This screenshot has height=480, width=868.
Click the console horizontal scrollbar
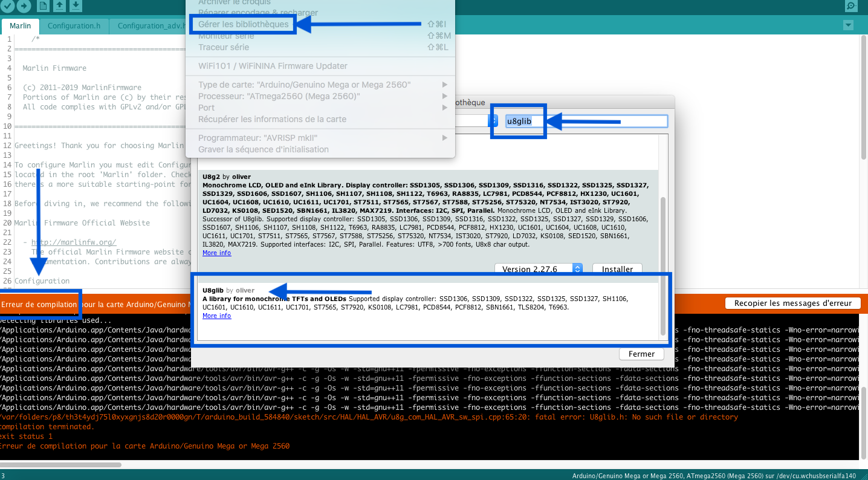click(x=60, y=465)
